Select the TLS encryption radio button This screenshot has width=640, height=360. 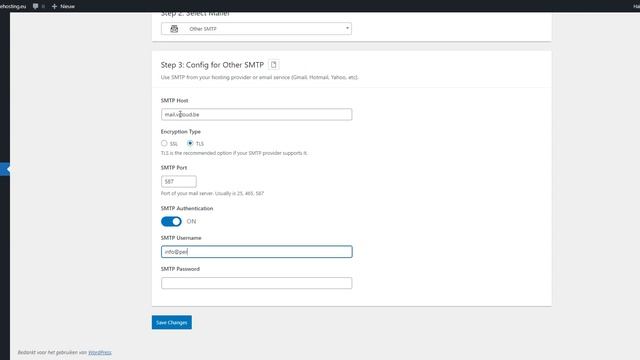coord(190,143)
